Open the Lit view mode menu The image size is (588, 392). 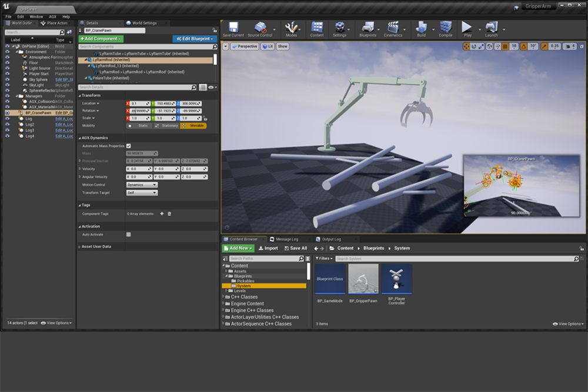point(268,46)
